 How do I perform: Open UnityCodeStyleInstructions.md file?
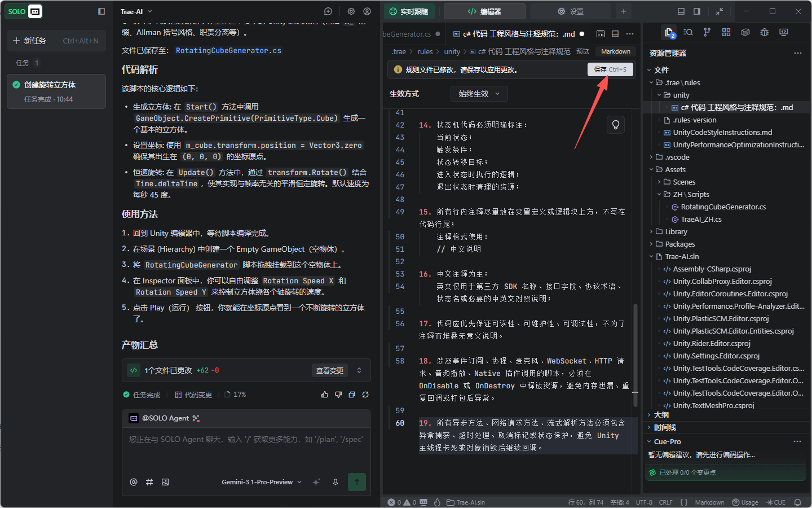(722, 132)
